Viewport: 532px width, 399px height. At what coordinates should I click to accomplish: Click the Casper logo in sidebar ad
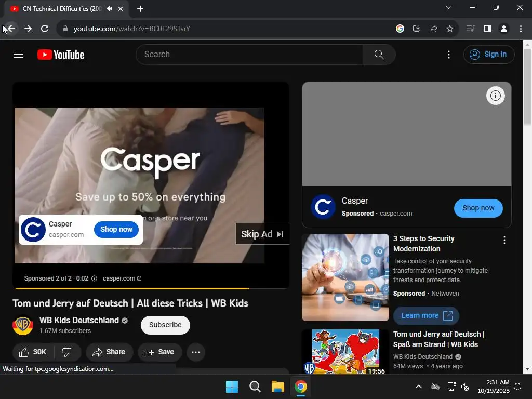[x=323, y=207]
